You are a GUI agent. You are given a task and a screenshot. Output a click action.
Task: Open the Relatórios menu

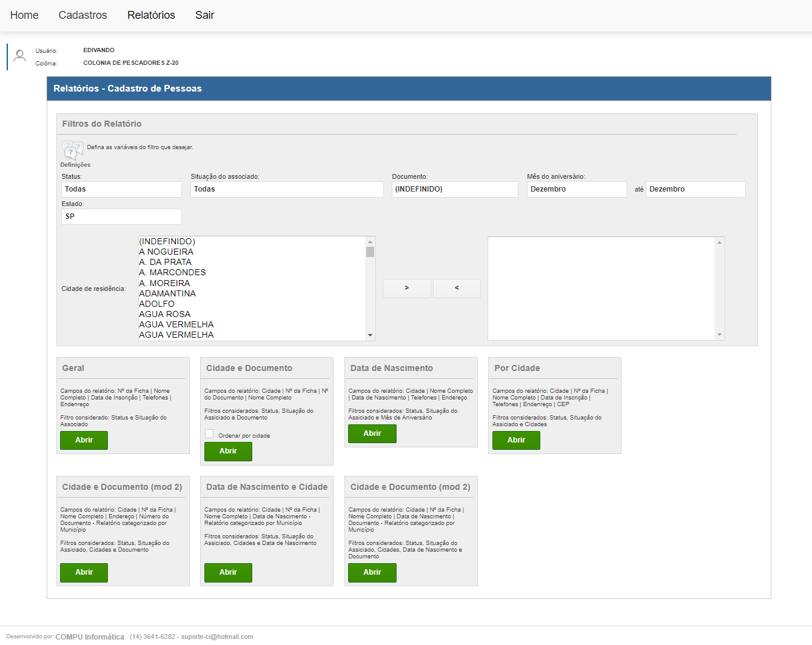pyautogui.click(x=151, y=15)
